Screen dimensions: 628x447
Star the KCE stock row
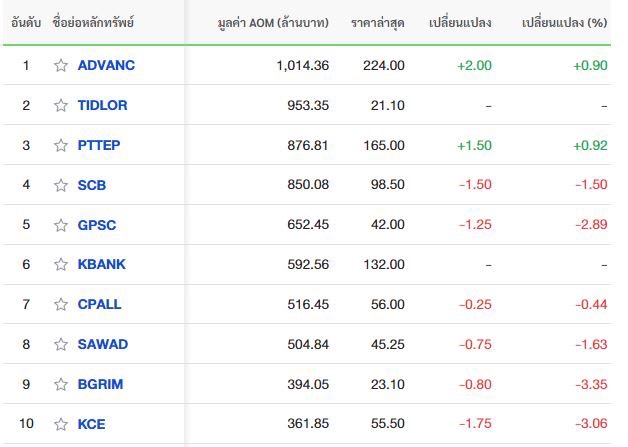[61, 424]
